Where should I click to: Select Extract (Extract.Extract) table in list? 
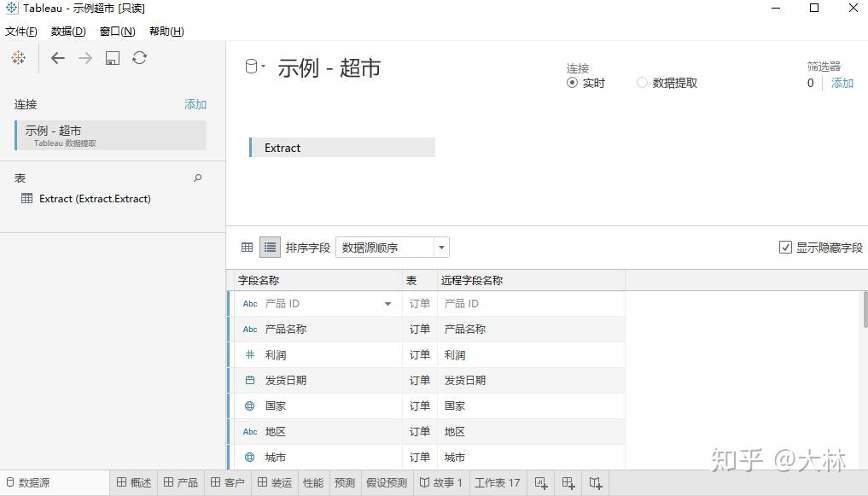(x=95, y=198)
